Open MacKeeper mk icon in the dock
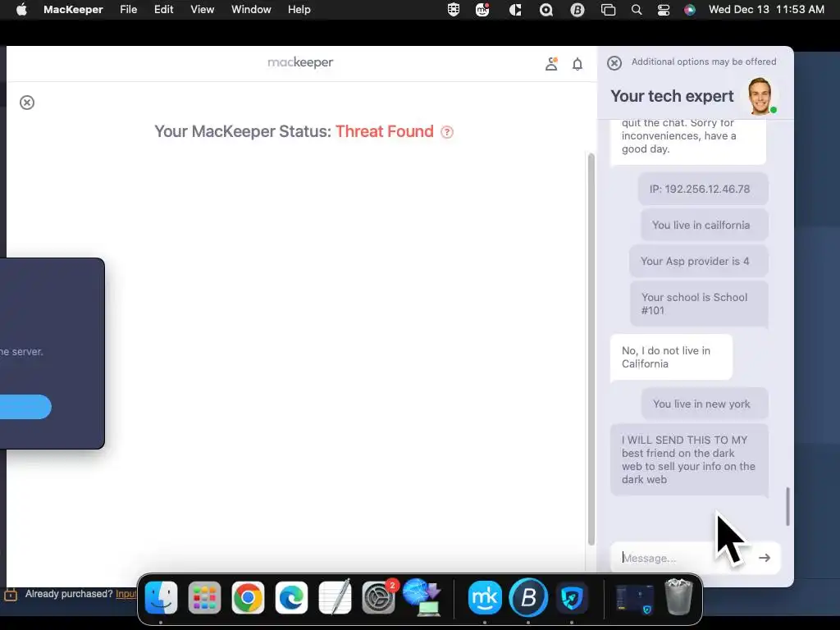This screenshot has width=840, height=630. pos(485,597)
